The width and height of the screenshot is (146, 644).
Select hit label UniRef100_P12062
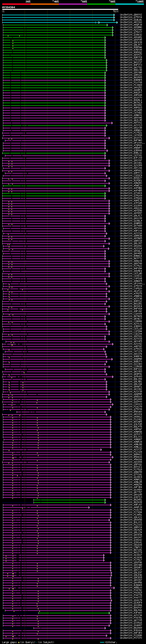131,419
